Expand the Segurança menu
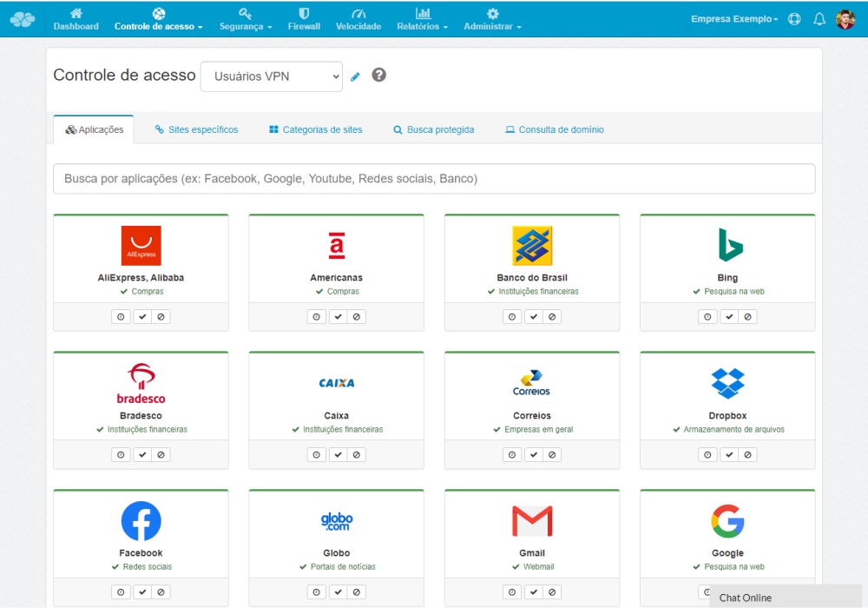The width and height of the screenshot is (868, 608). coord(246,19)
